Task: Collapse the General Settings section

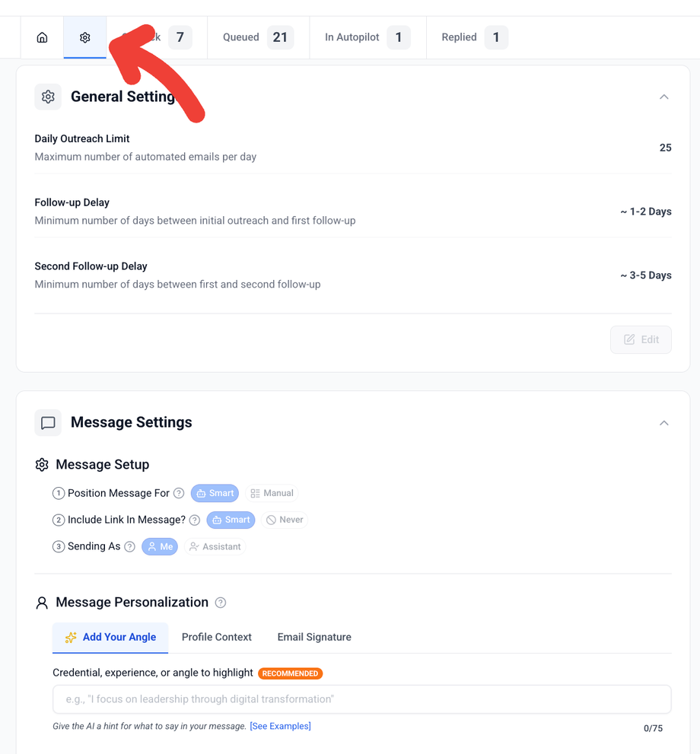Action: click(663, 97)
